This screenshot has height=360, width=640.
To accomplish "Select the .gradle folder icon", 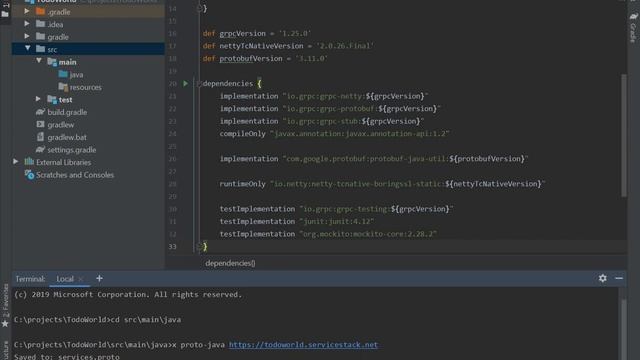I will click(40, 11).
